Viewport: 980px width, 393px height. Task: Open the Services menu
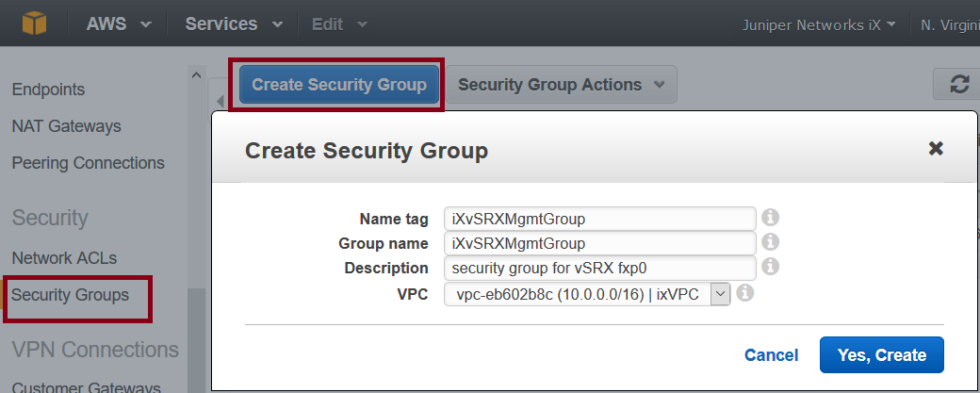coord(233,25)
